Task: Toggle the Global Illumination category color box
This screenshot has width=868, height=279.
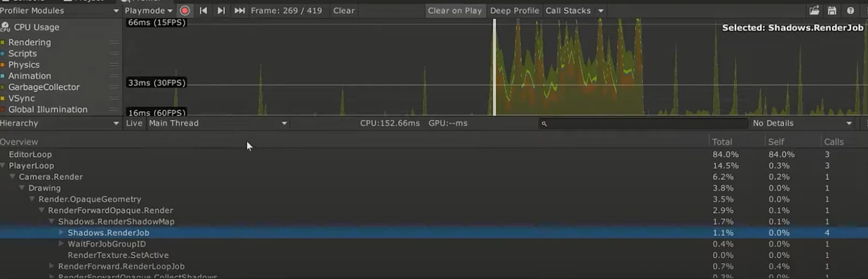Action: [x=3, y=110]
